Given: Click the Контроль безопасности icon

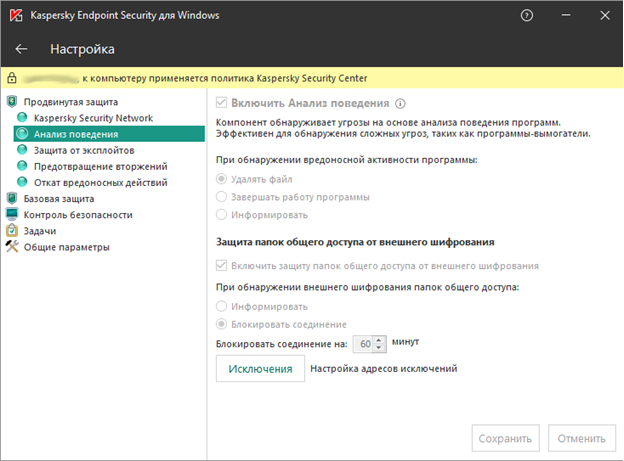Looking at the screenshot, I should 12,214.
